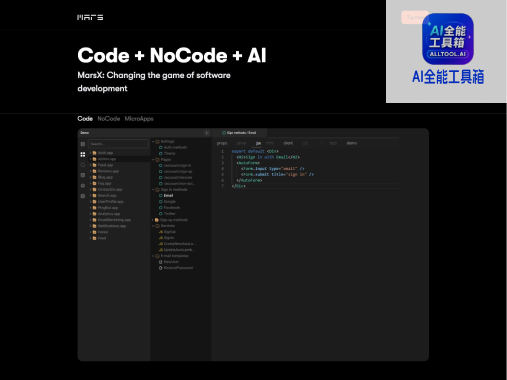Viewport: 507px width, 380px height.
Task: Click the Analytics.app folder icon
Action: pyautogui.click(x=94, y=214)
